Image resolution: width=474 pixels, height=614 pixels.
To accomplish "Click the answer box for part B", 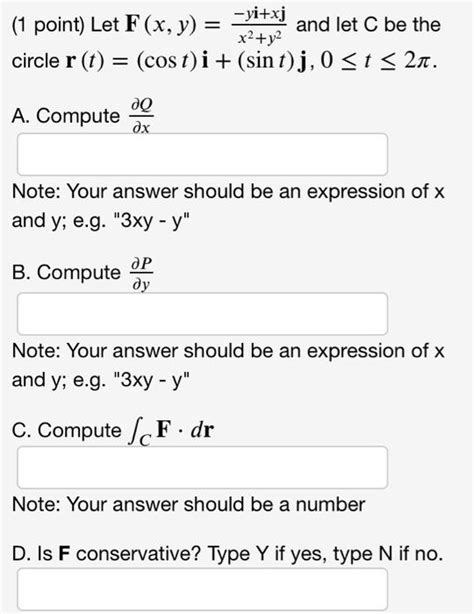I will click(203, 314).
